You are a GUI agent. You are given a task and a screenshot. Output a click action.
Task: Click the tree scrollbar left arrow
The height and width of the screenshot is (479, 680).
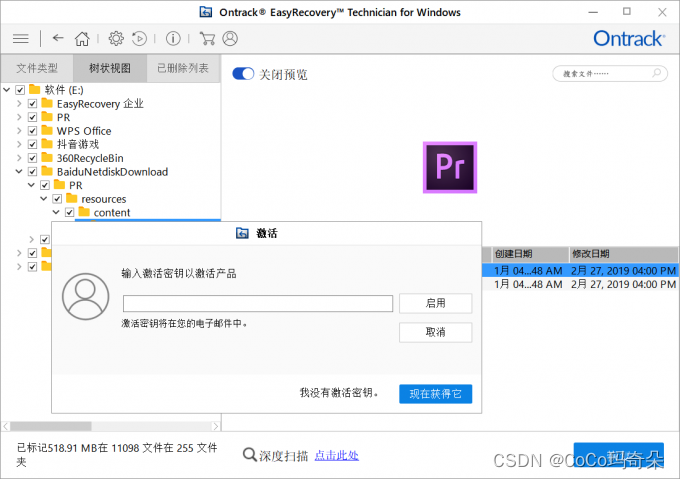point(6,426)
